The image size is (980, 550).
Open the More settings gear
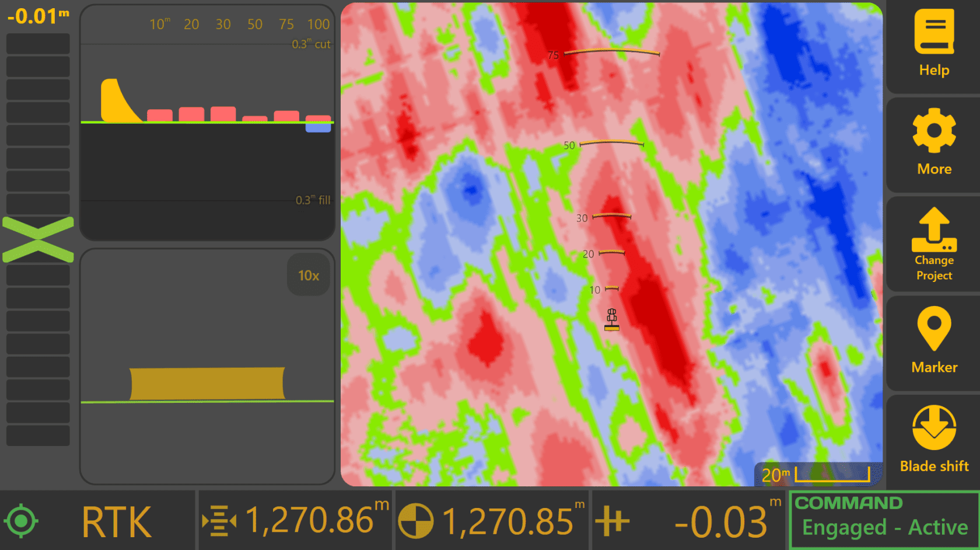[934, 130]
